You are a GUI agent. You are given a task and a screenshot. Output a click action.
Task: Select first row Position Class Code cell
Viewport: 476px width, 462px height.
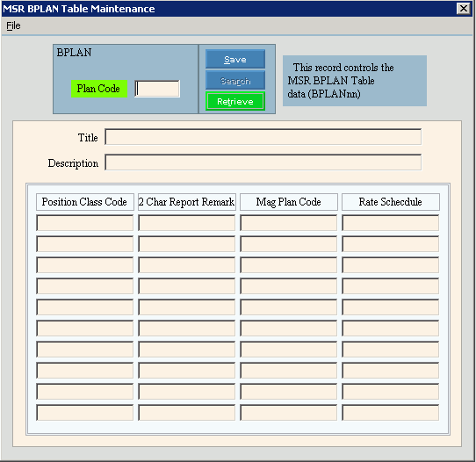84,223
